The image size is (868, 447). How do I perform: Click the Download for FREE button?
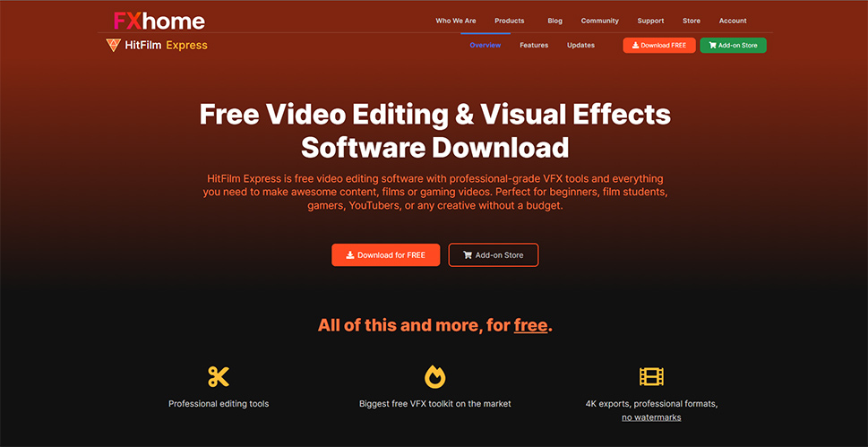tap(386, 254)
